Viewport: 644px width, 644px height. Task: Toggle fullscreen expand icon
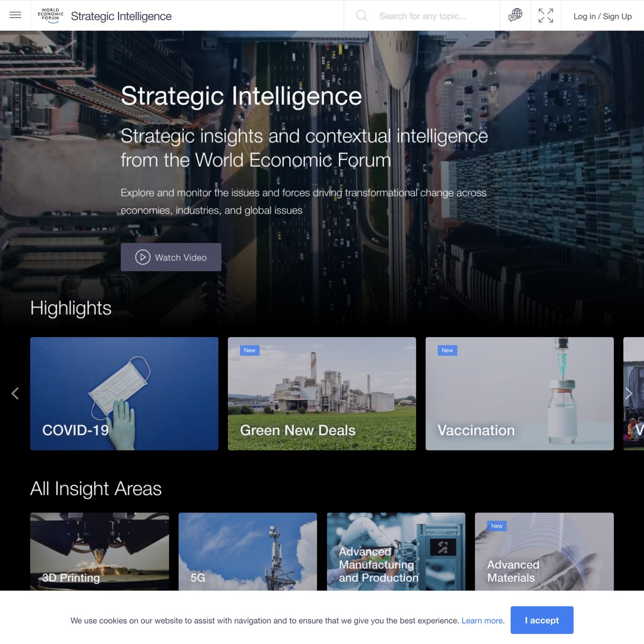click(545, 16)
